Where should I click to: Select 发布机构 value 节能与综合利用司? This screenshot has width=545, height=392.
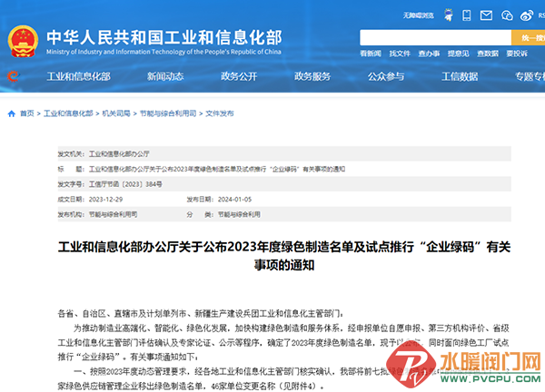click(113, 214)
